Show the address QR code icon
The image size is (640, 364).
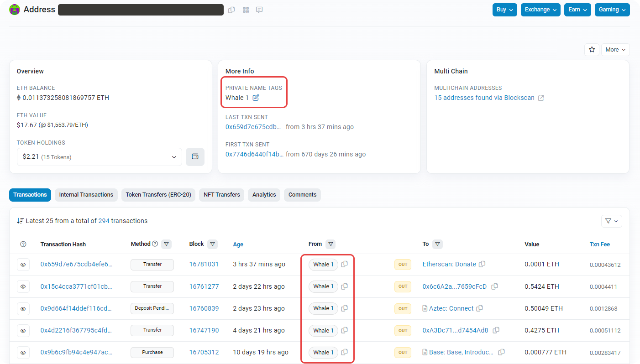246,10
